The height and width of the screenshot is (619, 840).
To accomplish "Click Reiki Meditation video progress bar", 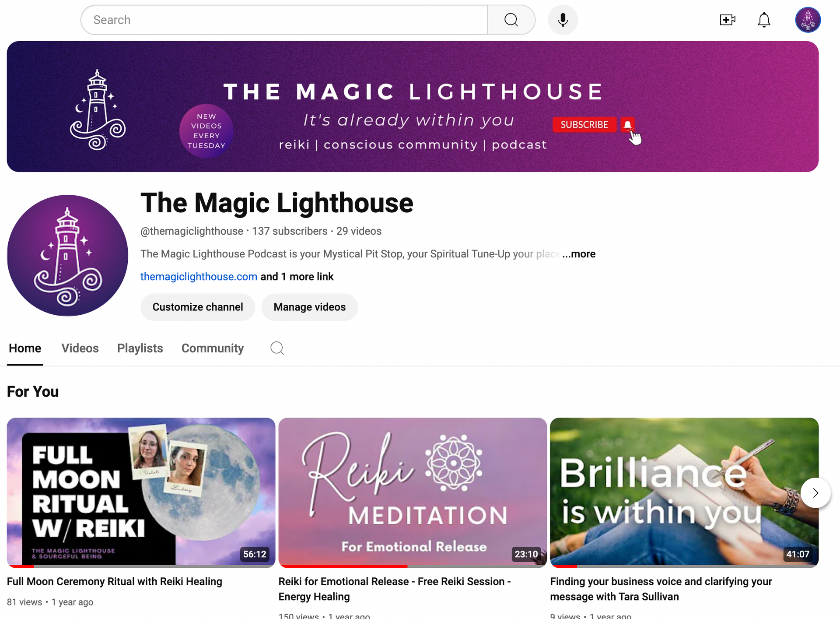I will [413, 566].
